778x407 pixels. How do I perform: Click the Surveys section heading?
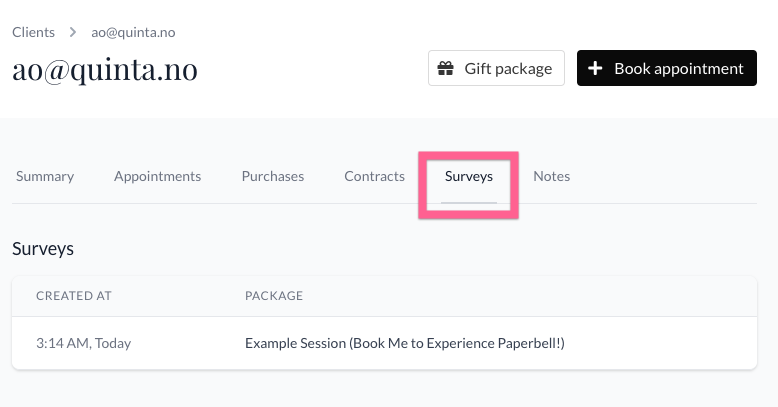pos(43,249)
